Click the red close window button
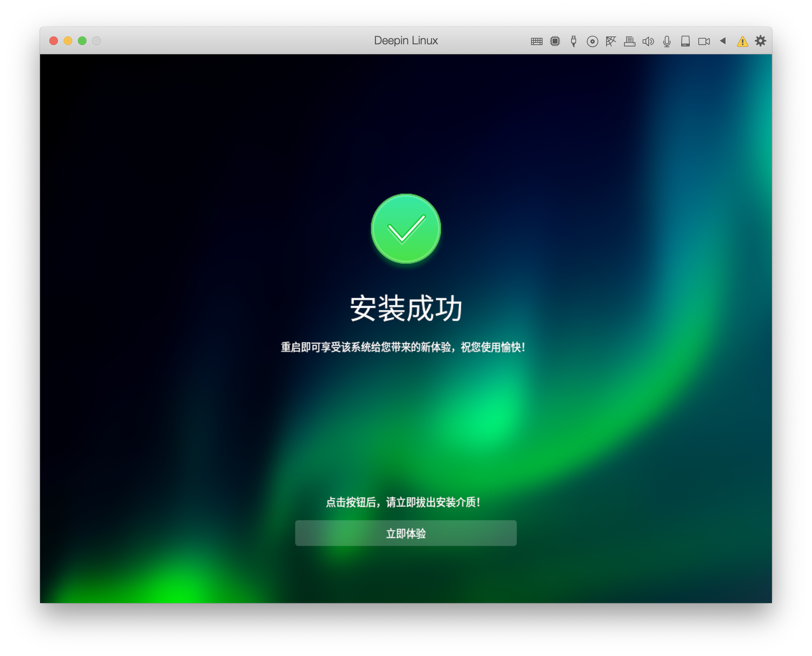The image size is (812, 656). click(54, 41)
